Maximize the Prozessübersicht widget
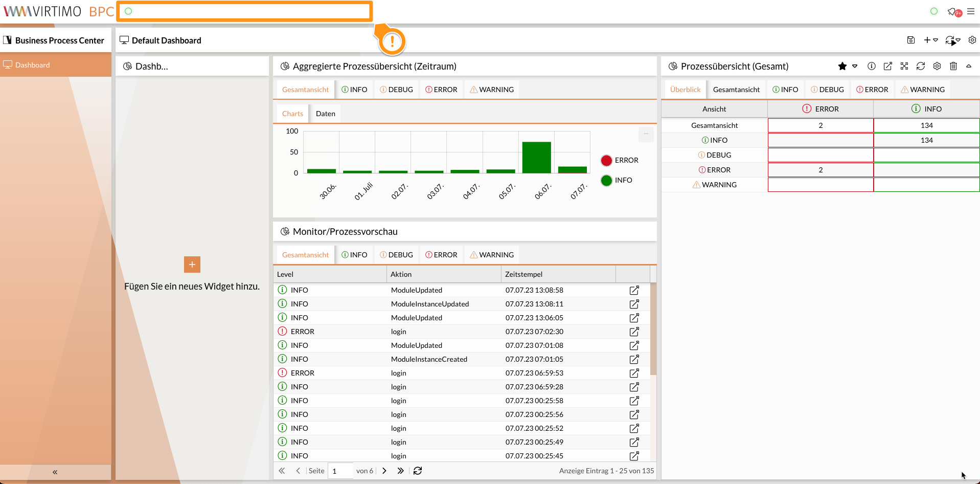The image size is (980, 484). tap(904, 66)
